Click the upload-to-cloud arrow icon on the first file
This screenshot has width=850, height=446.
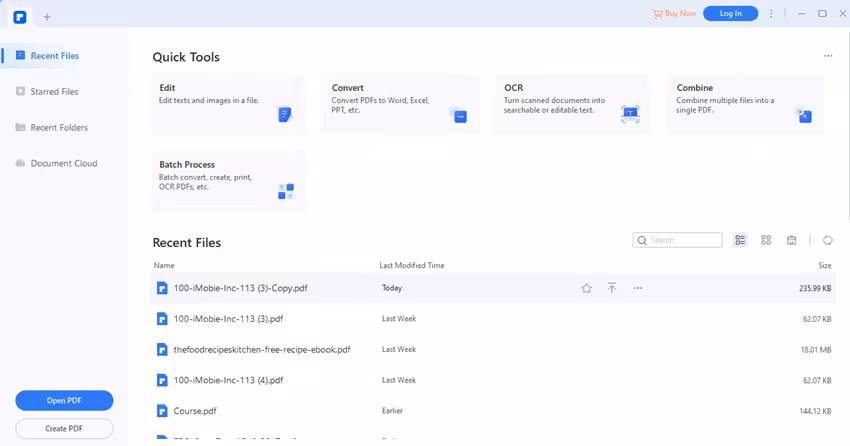click(x=612, y=288)
